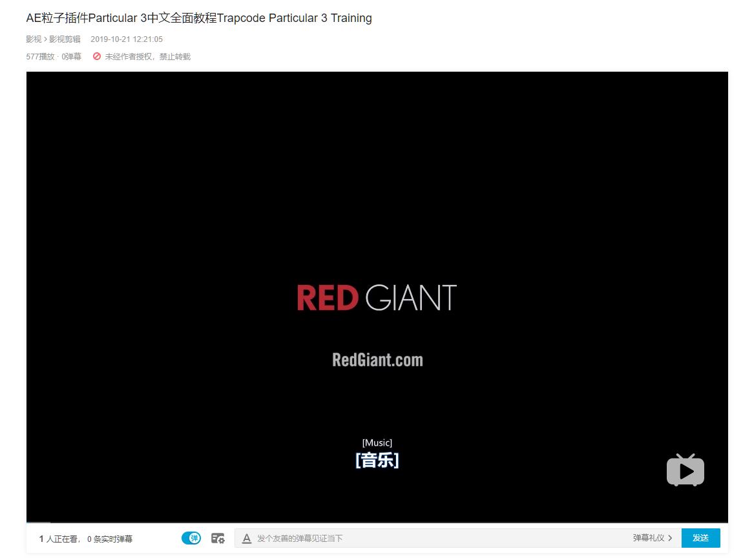Go to the 影视剪辑 subcategory
This screenshot has height=560, width=743.
click(65, 39)
